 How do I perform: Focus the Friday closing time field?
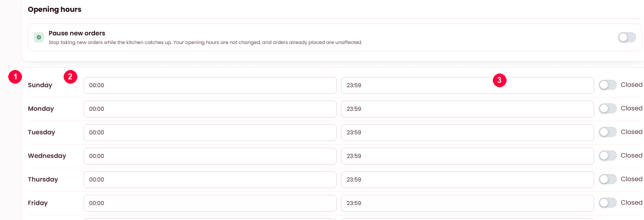pos(467,203)
